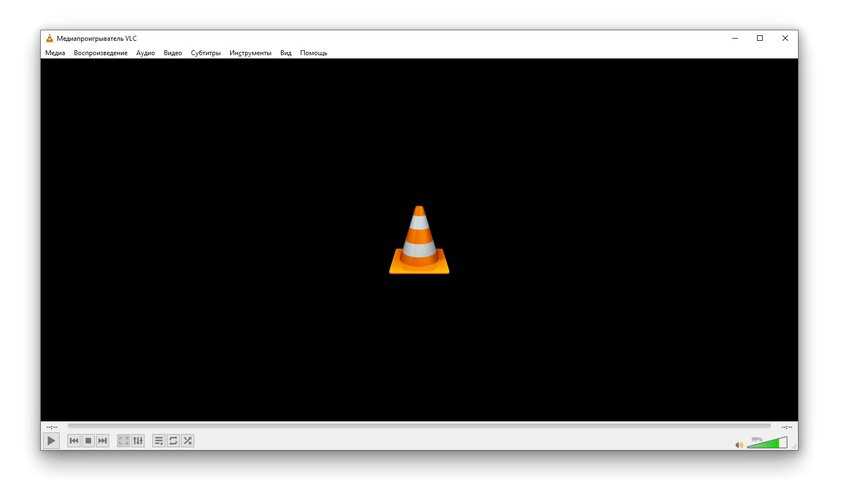Image resolution: width=841 pixels, height=503 pixels.
Task: Open the Инструменты menu
Action: coord(250,53)
